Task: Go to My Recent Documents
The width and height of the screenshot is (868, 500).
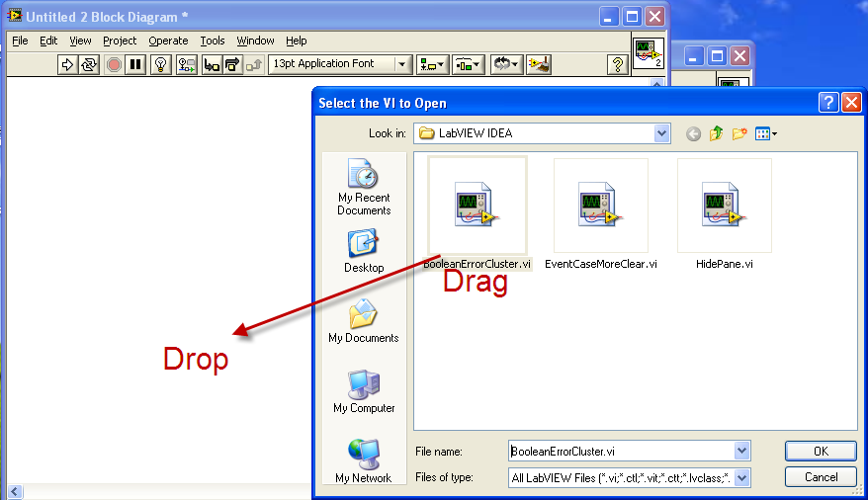Action: [364, 187]
